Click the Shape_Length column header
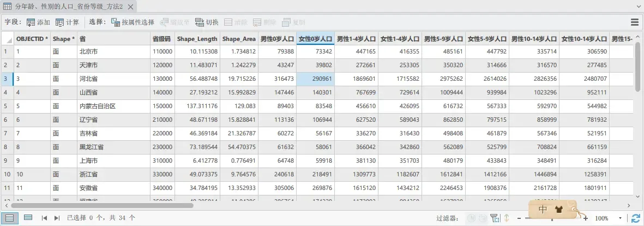The height and width of the screenshot is (226, 644). pyautogui.click(x=197, y=39)
